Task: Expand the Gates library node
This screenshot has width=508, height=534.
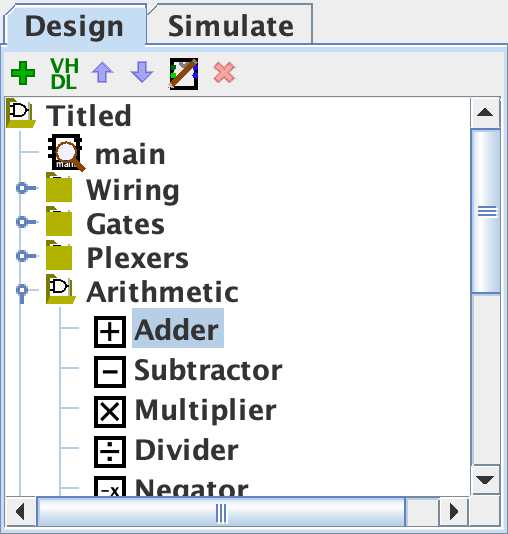Action: click(x=22, y=222)
